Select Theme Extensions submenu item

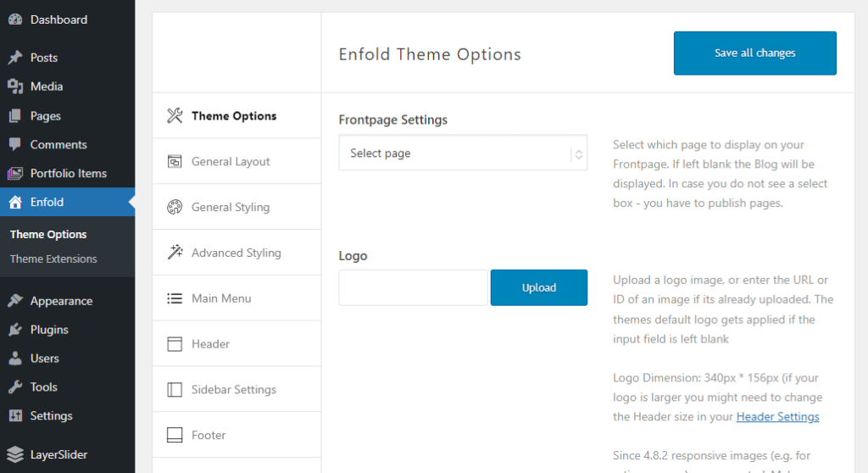tap(53, 259)
